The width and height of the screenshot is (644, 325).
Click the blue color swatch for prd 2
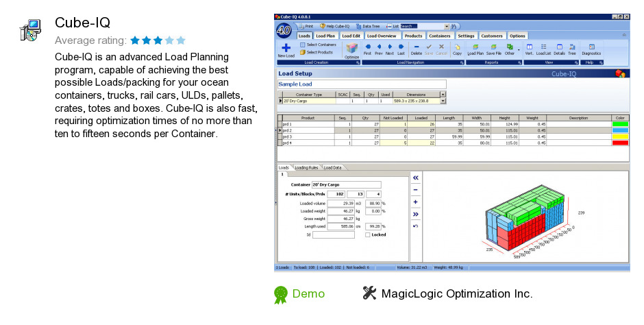point(620,130)
